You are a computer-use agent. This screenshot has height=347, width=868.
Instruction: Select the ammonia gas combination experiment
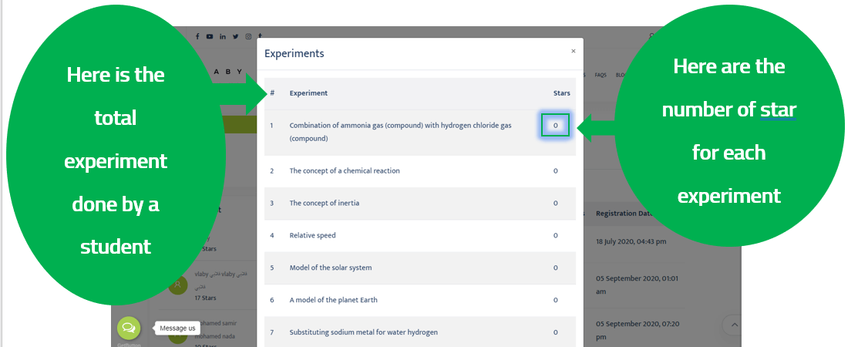coord(400,131)
